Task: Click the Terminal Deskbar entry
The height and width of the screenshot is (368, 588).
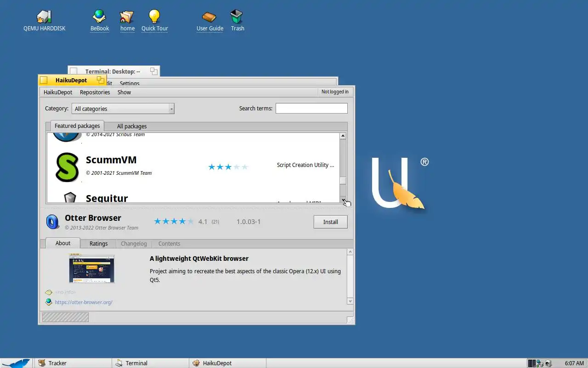Action: pyautogui.click(x=150, y=363)
